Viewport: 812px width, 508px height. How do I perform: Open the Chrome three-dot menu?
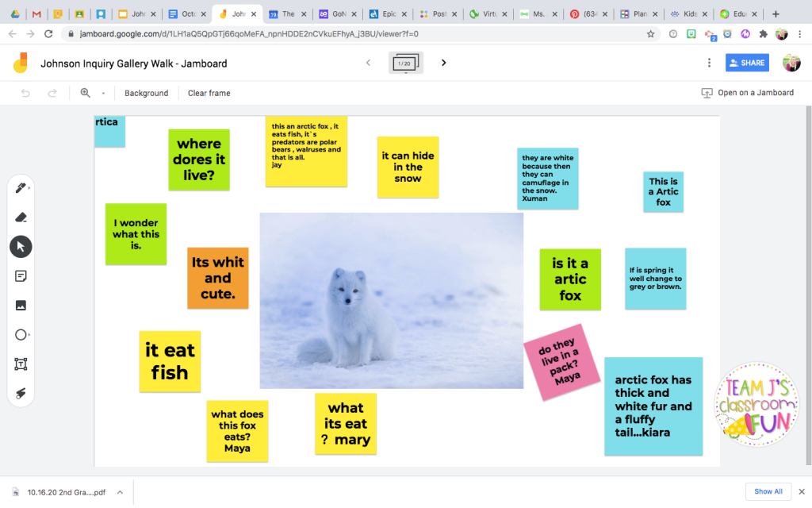(x=800, y=34)
